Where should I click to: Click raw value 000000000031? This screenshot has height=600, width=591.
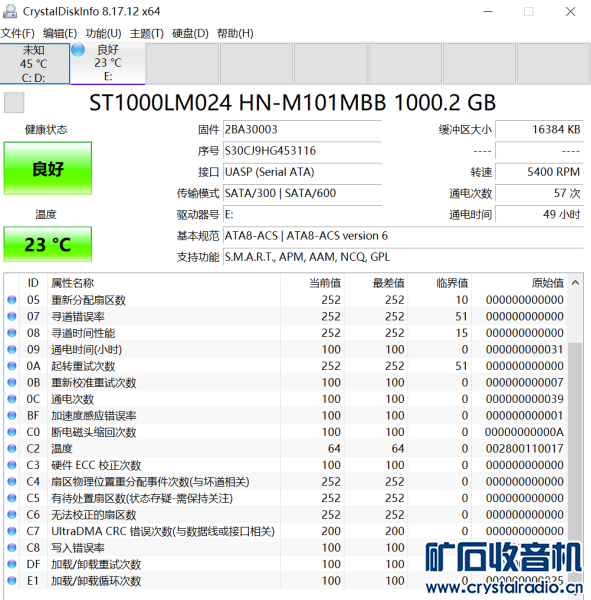pyautogui.click(x=524, y=349)
